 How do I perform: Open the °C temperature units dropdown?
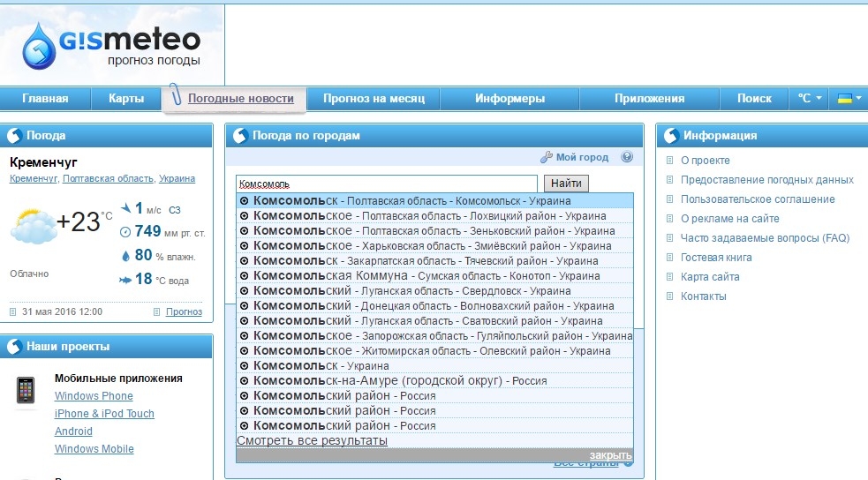pyautogui.click(x=809, y=99)
